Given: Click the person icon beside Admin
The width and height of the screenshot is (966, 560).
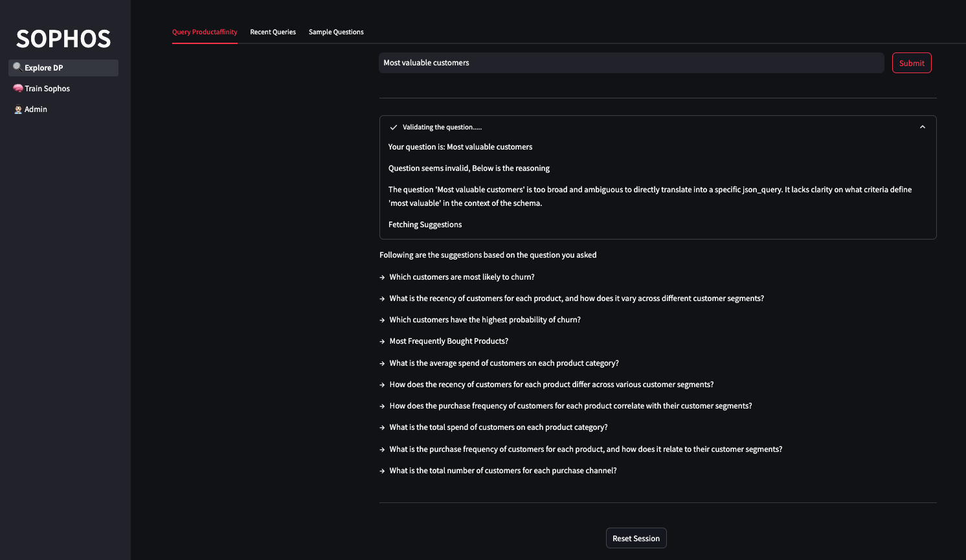Looking at the screenshot, I should click(18, 109).
